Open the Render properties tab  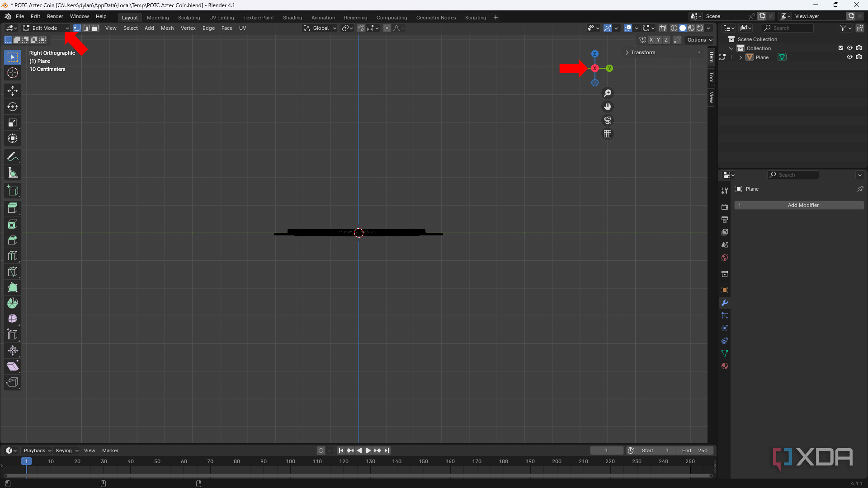point(725,206)
